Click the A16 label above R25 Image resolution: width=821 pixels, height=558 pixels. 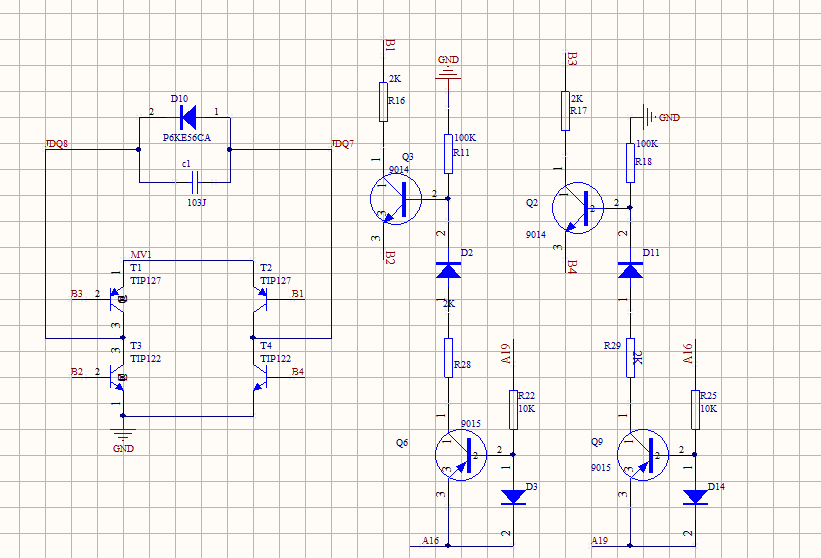click(687, 354)
